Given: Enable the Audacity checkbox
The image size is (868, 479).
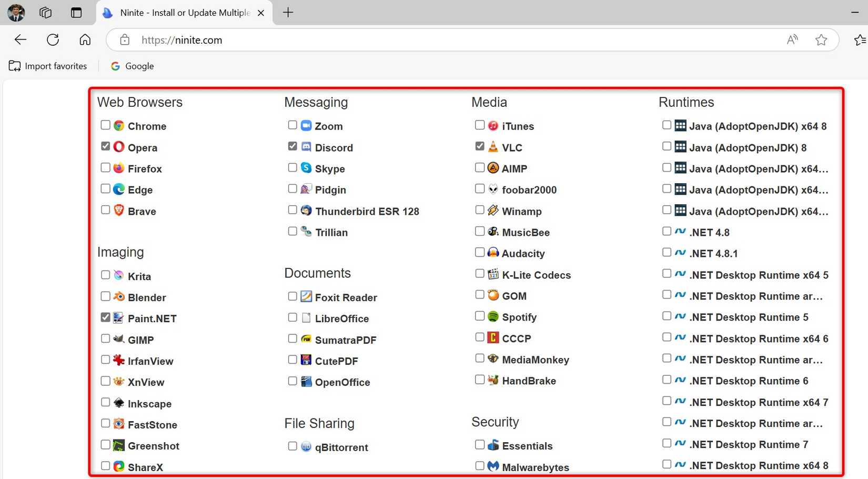Looking at the screenshot, I should point(479,252).
